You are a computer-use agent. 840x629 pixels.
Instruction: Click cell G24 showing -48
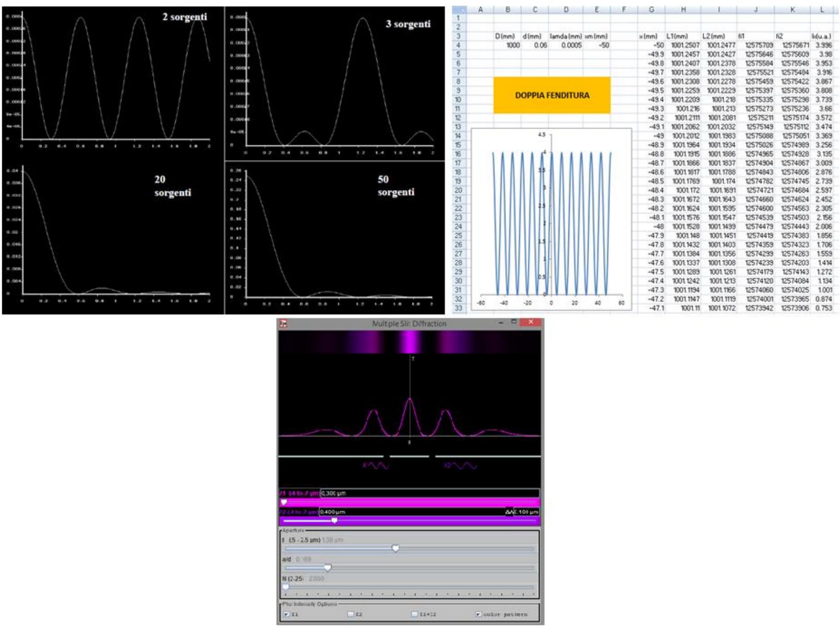click(x=651, y=227)
